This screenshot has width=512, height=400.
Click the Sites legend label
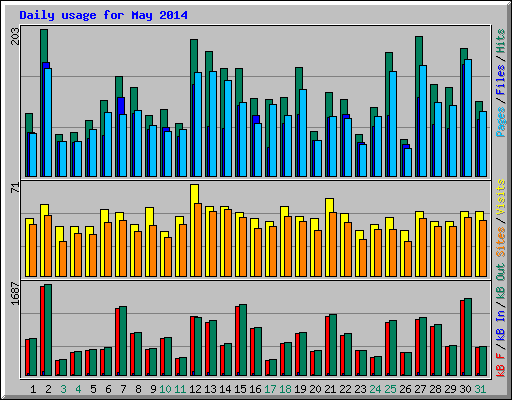501,242
